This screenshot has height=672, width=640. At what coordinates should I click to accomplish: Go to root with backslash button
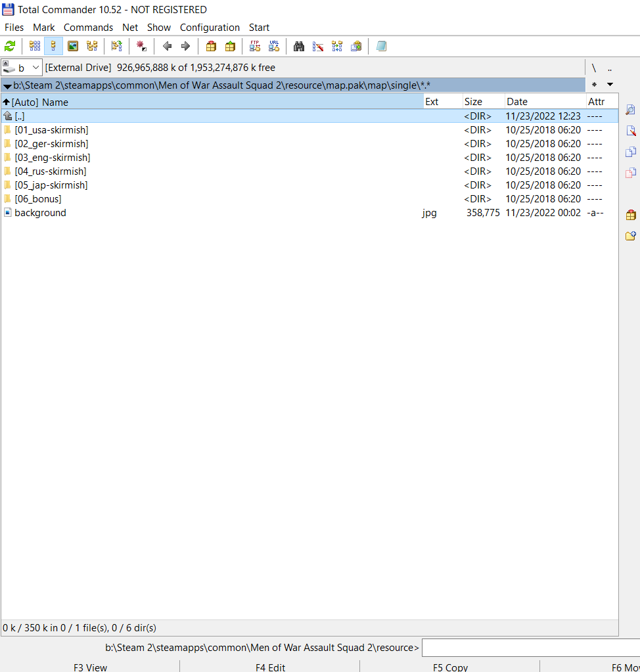[594, 68]
